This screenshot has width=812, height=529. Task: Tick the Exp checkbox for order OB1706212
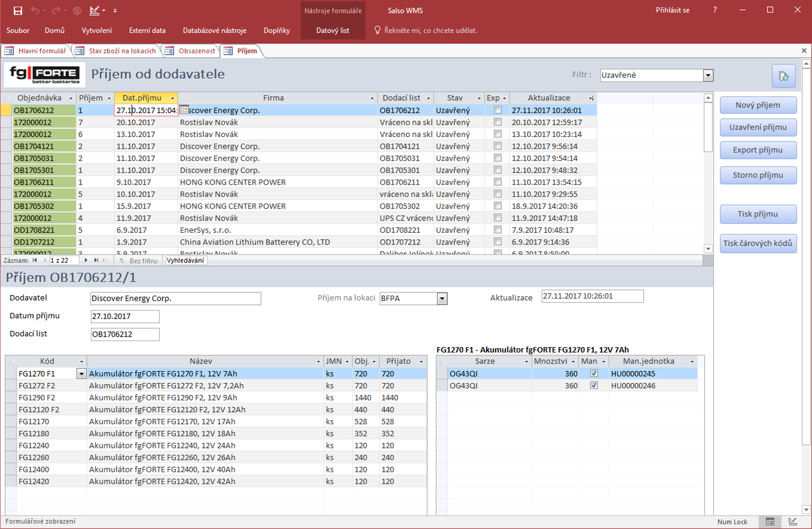tap(498, 110)
